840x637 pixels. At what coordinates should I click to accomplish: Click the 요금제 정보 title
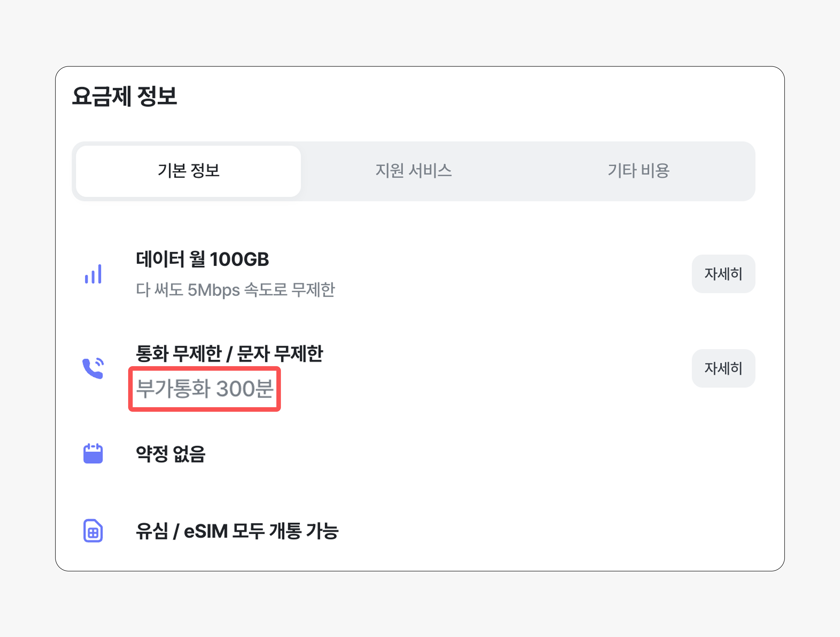124,96
